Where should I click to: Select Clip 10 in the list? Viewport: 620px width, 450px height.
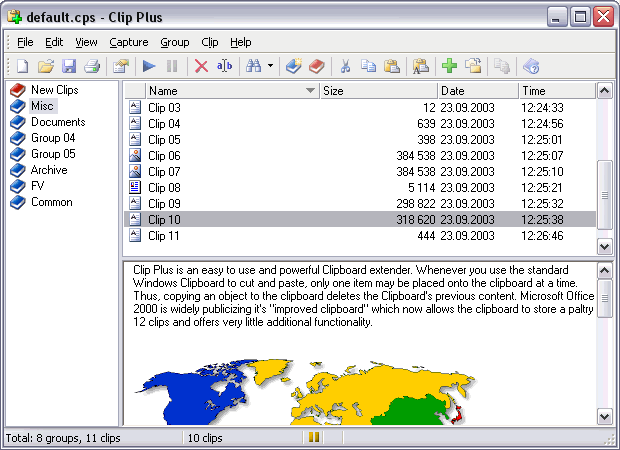click(360, 219)
